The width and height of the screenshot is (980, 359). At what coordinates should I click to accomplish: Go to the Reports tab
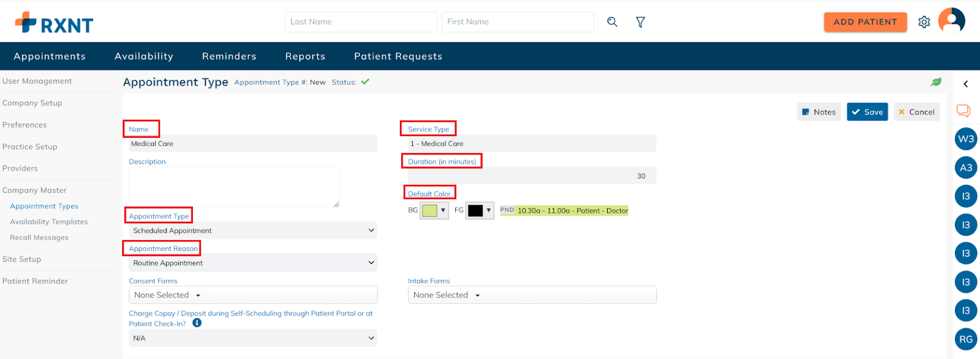pos(305,56)
